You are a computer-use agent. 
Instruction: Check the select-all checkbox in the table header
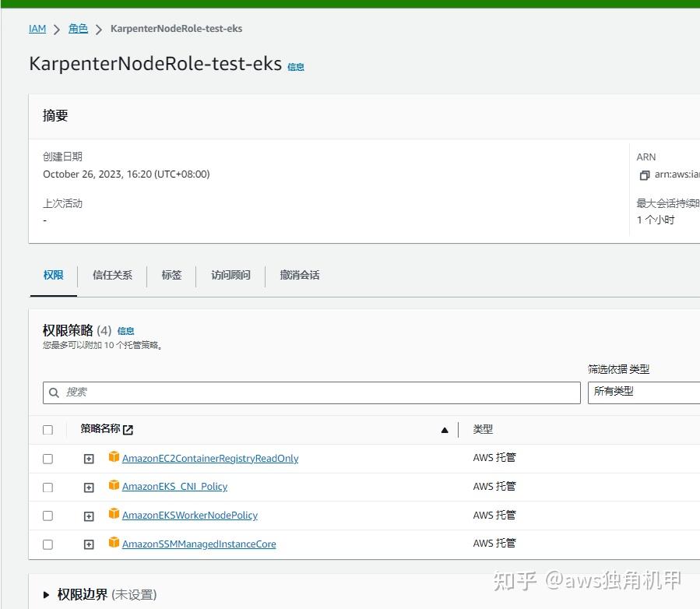tap(47, 429)
